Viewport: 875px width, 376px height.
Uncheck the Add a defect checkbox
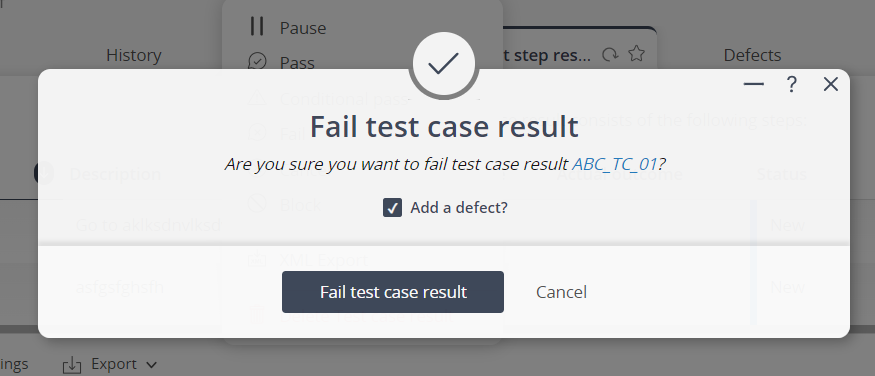pos(392,208)
